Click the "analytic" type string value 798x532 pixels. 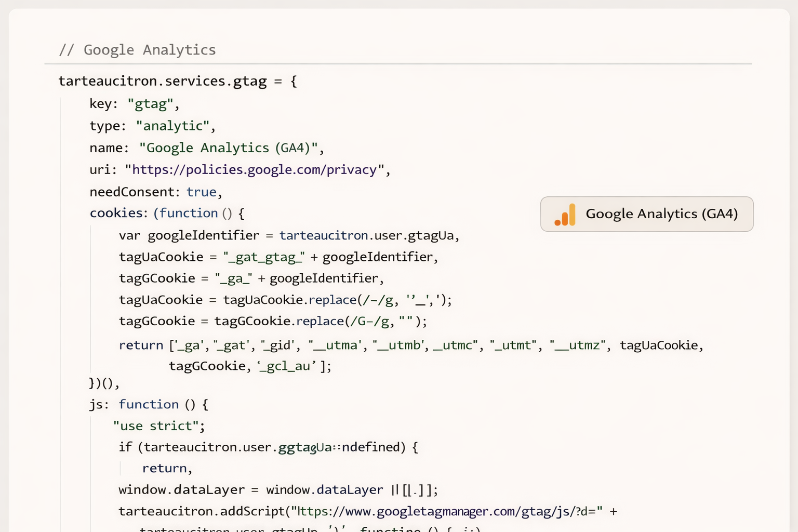172,126
